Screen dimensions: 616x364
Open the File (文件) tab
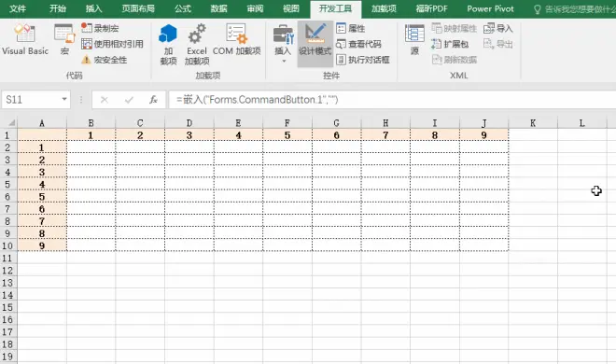click(x=18, y=8)
